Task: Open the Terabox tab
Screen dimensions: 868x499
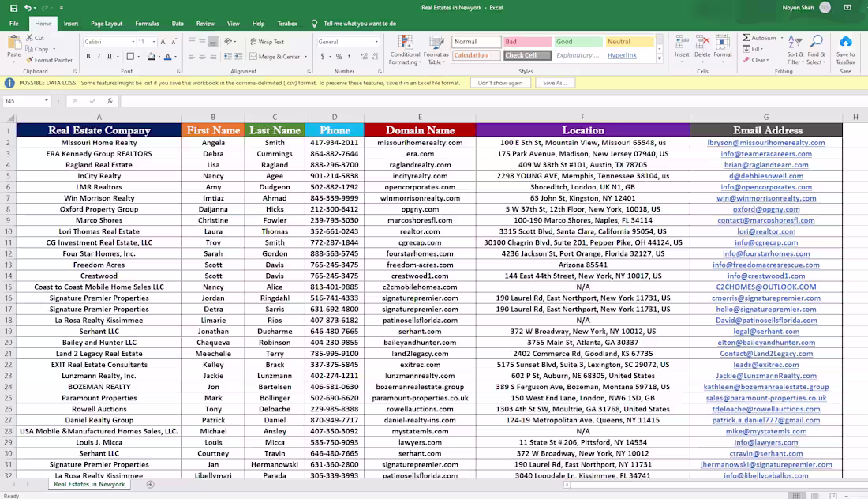Action: 286,24
